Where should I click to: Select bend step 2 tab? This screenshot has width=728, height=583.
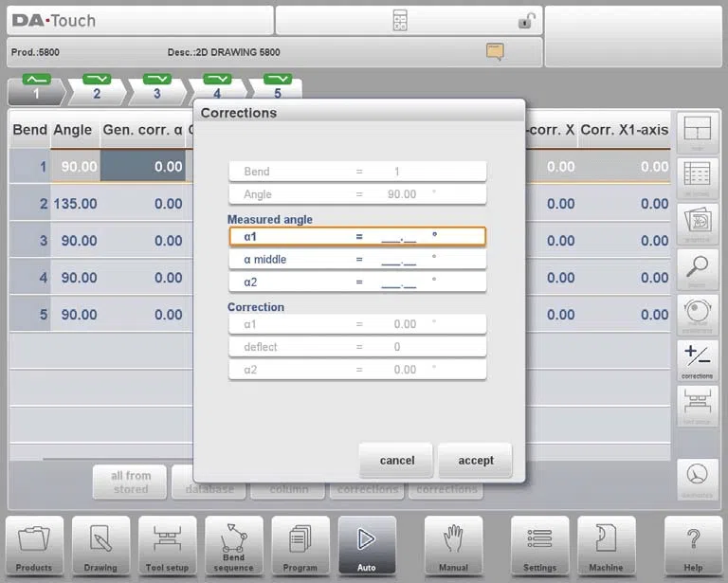coord(97,90)
